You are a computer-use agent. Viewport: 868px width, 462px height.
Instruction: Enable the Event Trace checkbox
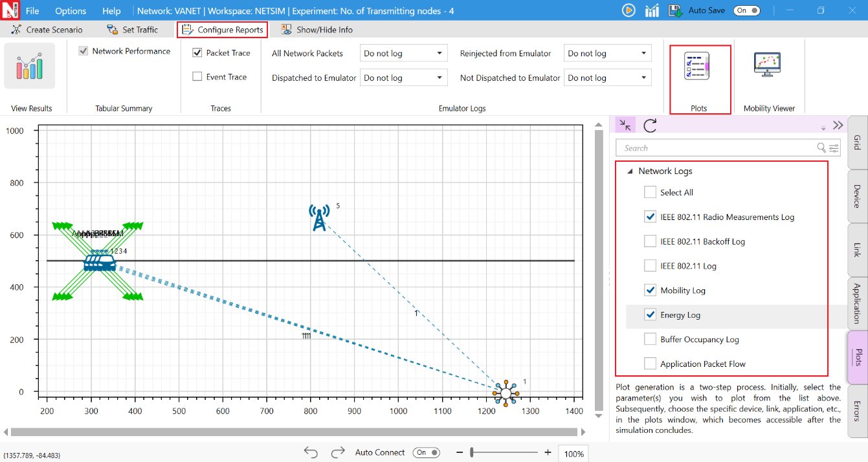(x=197, y=77)
